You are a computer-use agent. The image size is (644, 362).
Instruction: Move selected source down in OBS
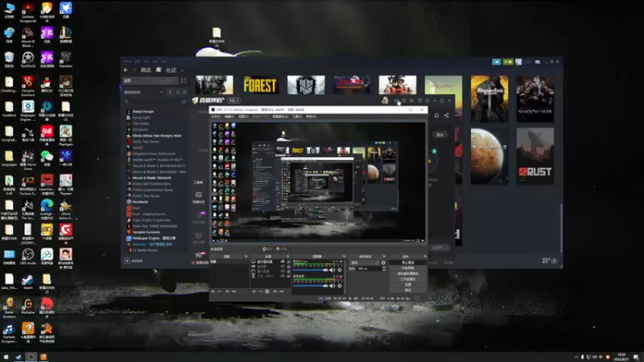(282, 291)
